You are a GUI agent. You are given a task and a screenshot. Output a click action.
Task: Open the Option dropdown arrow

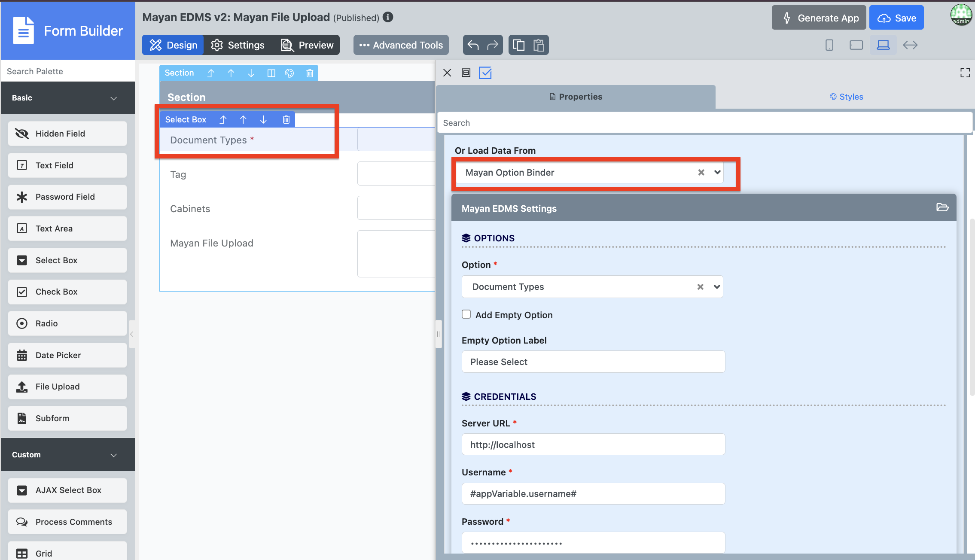click(x=717, y=286)
